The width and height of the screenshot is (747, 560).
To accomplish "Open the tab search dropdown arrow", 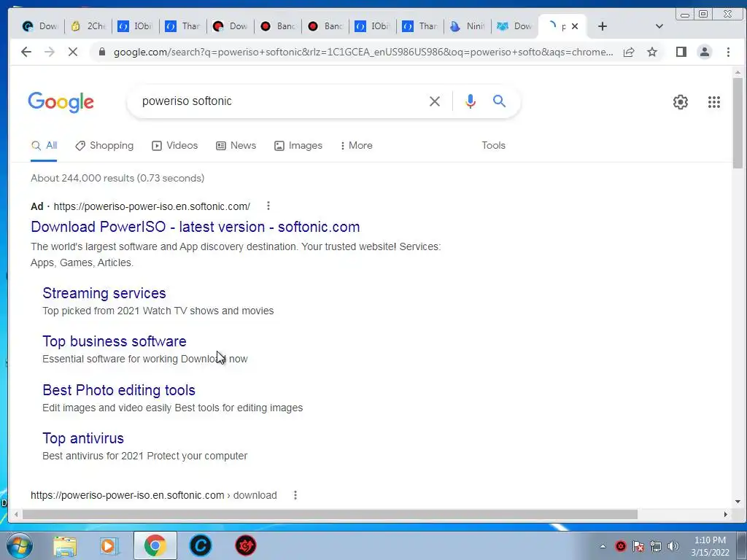I will 659,26.
